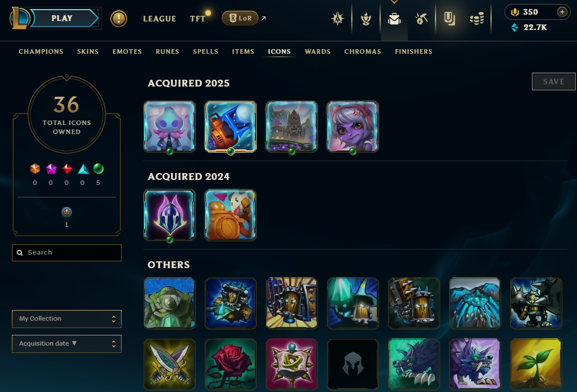The width and height of the screenshot is (577, 392).
Task: Switch to the Skins tab
Action: pos(88,51)
